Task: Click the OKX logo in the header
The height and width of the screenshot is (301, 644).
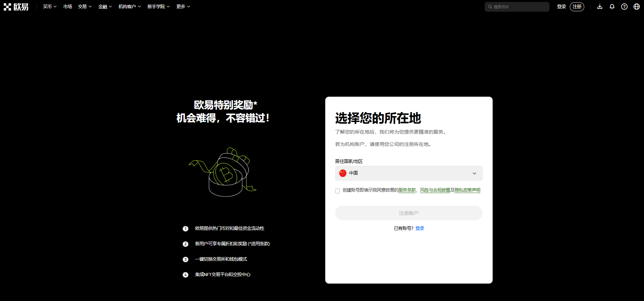Action: click(x=16, y=7)
